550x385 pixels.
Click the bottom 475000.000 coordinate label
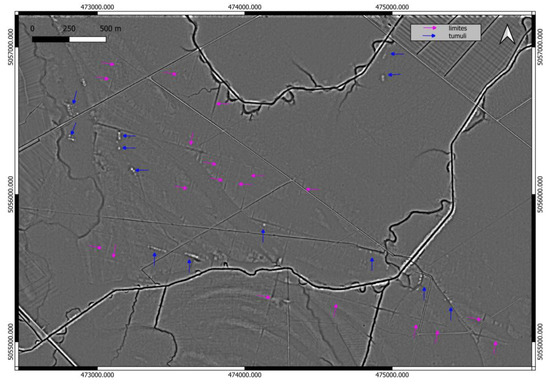(x=392, y=375)
